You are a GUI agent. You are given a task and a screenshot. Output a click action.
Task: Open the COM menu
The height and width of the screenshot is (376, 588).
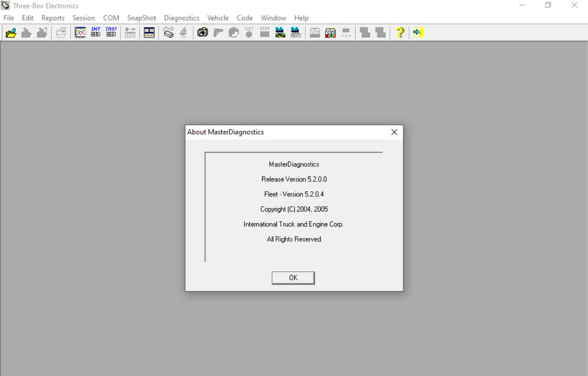click(111, 18)
